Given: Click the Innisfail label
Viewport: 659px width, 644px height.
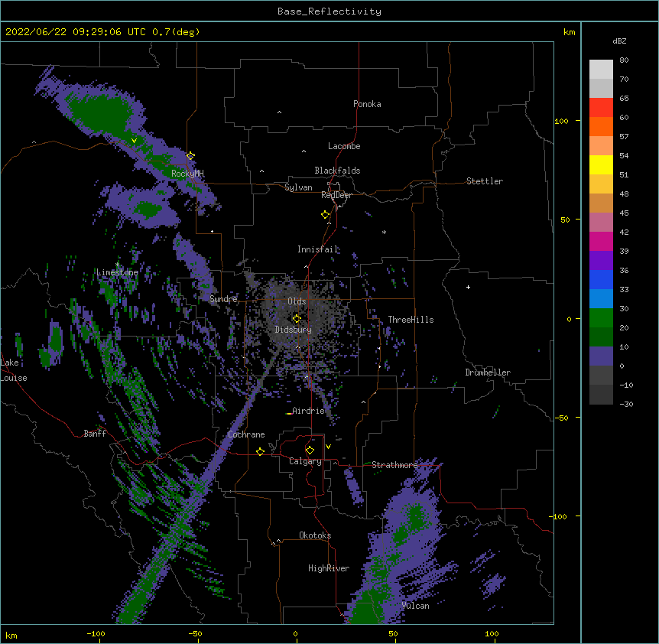Looking at the screenshot, I should [x=318, y=249].
